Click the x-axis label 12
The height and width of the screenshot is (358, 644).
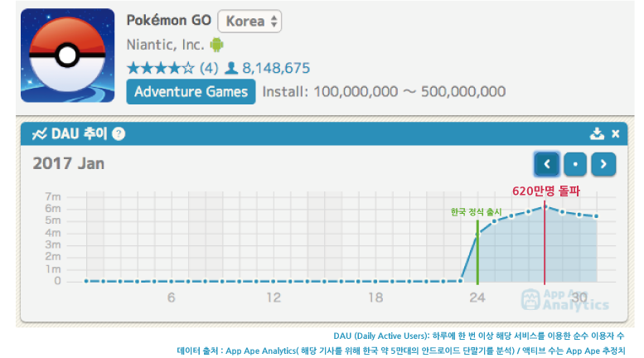pos(274,298)
